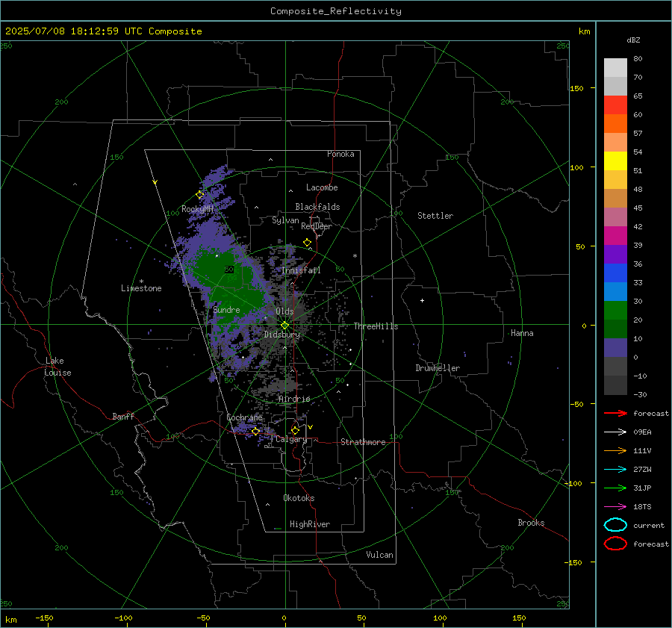The image size is (672, 628).
Task: Click the cyan 27ZW arrow icon
Action: [615, 470]
